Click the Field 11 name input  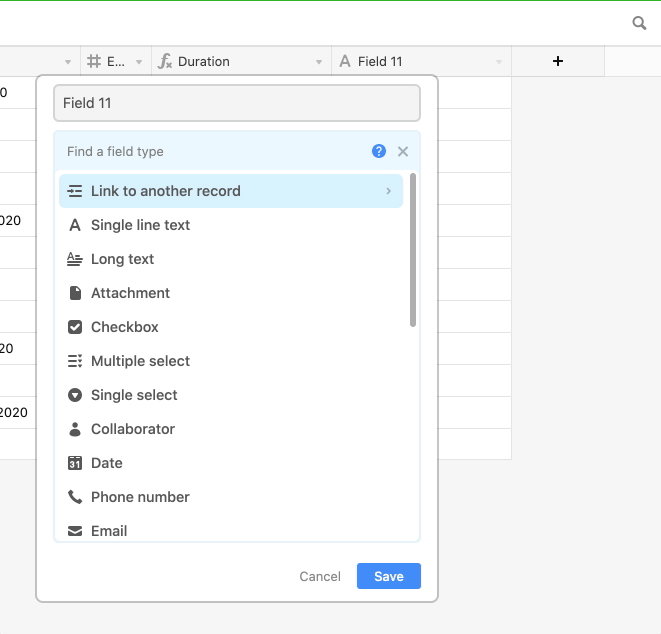pyautogui.click(x=236, y=103)
